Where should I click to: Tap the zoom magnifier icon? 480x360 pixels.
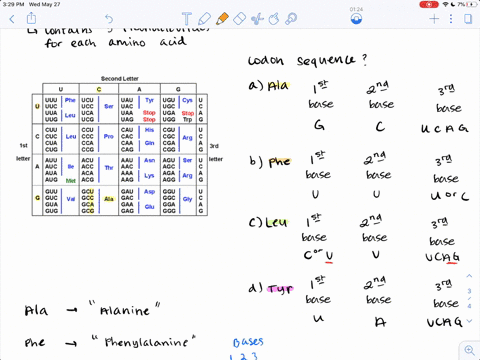[x=470, y=350]
